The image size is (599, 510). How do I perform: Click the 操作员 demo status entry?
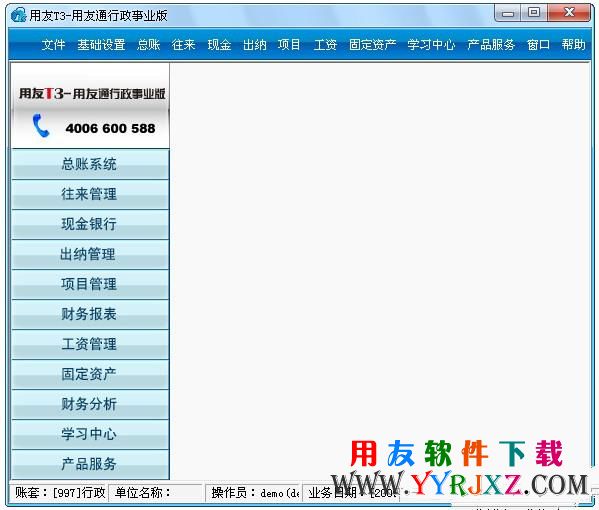click(x=254, y=493)
